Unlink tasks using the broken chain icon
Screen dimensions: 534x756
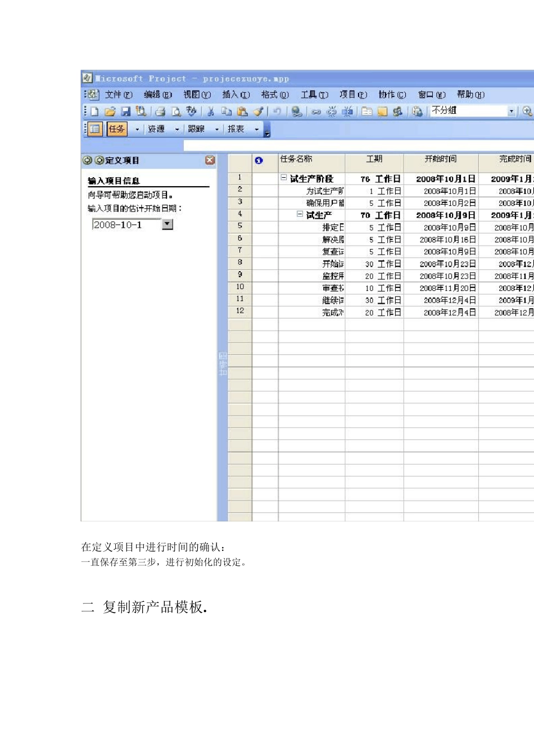(x=332, y=111)
